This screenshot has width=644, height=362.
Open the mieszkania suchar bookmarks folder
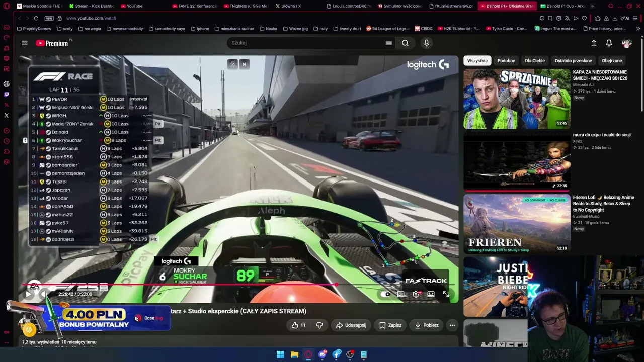coord(234,29)
